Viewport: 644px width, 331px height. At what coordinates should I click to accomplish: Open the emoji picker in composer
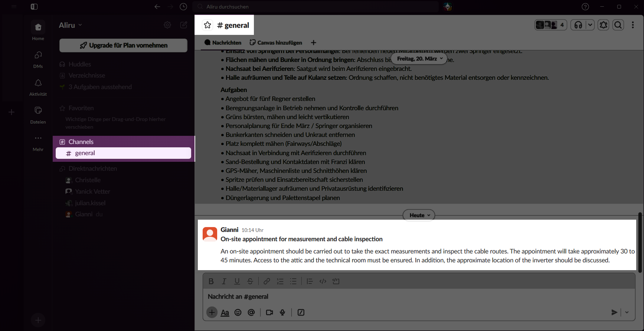point(238,312)
